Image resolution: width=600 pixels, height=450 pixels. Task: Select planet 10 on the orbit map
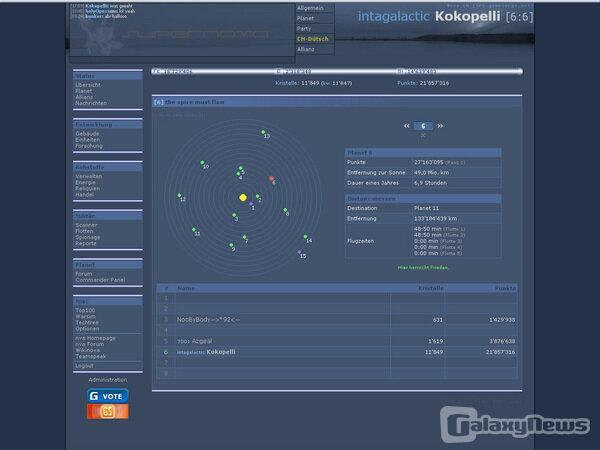coord(202,163)
